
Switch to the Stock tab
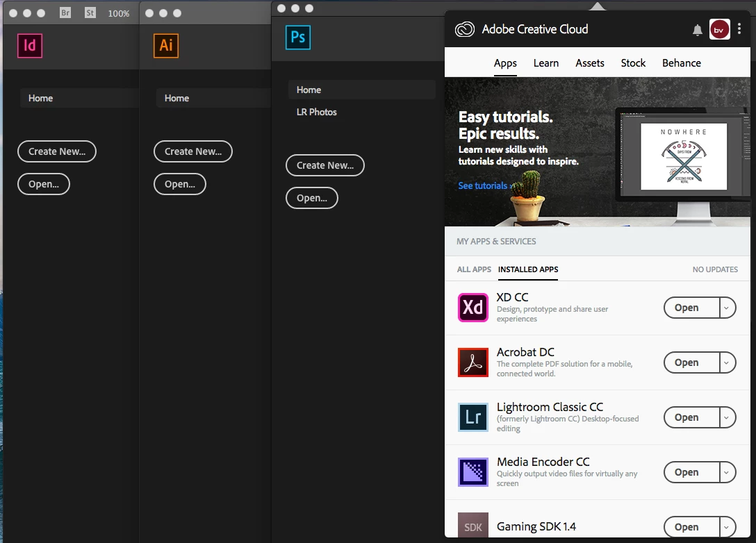633,63
